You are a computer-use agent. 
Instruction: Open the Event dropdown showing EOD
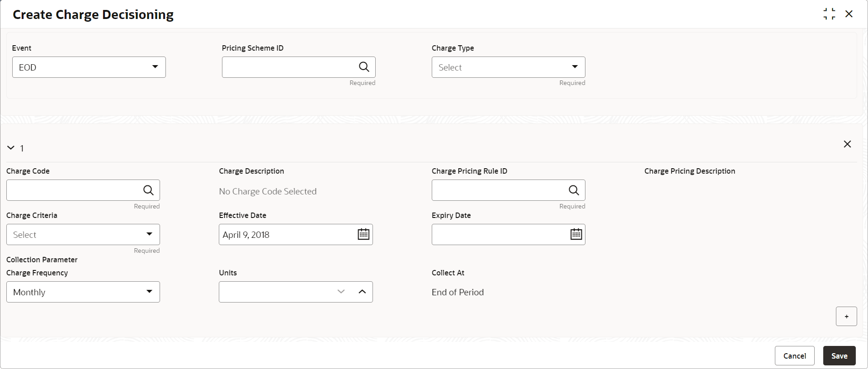(x=89, y=67)
